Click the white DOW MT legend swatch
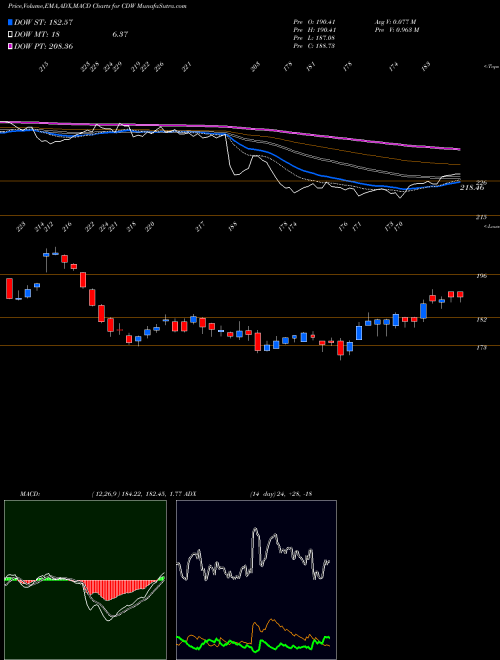500x660 pixels. tap(10, 34)
